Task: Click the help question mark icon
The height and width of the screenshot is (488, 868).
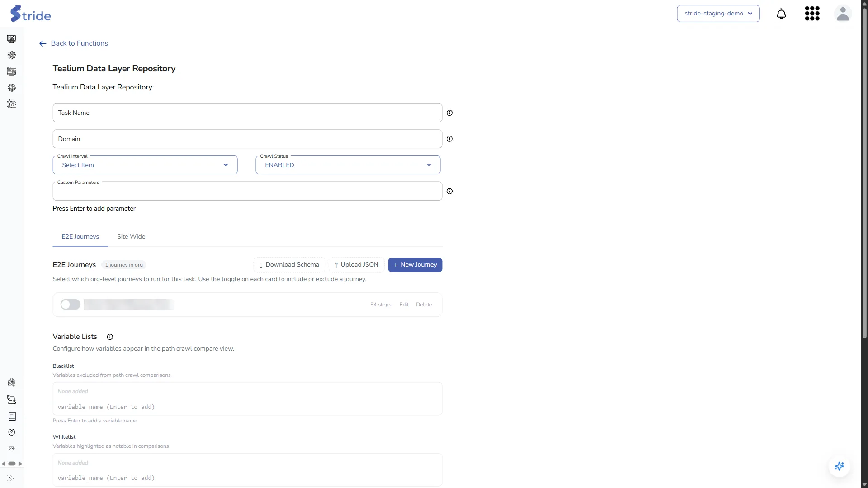Action: (x=12, y=432)
